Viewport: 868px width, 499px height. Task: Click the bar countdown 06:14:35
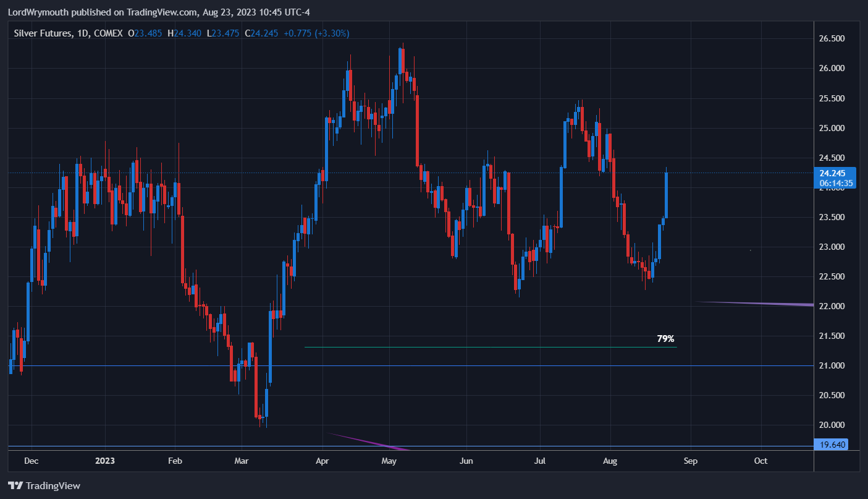point(836,183)
